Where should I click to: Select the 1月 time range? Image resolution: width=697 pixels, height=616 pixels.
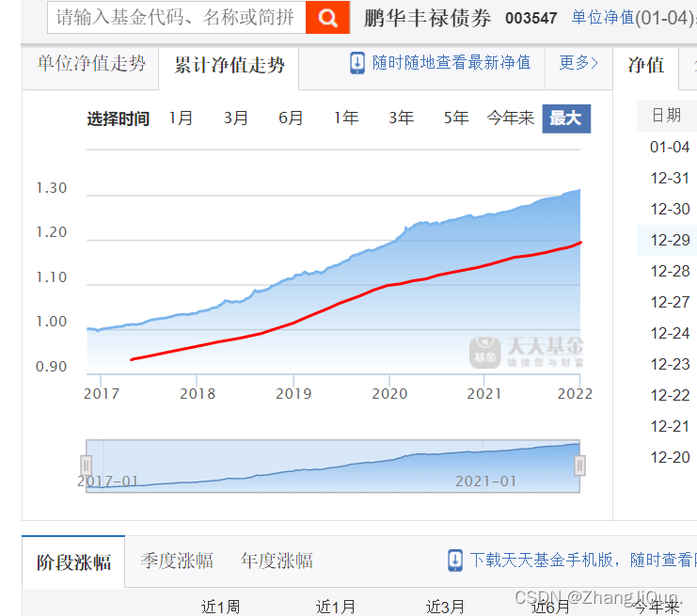tap(181, 118)
